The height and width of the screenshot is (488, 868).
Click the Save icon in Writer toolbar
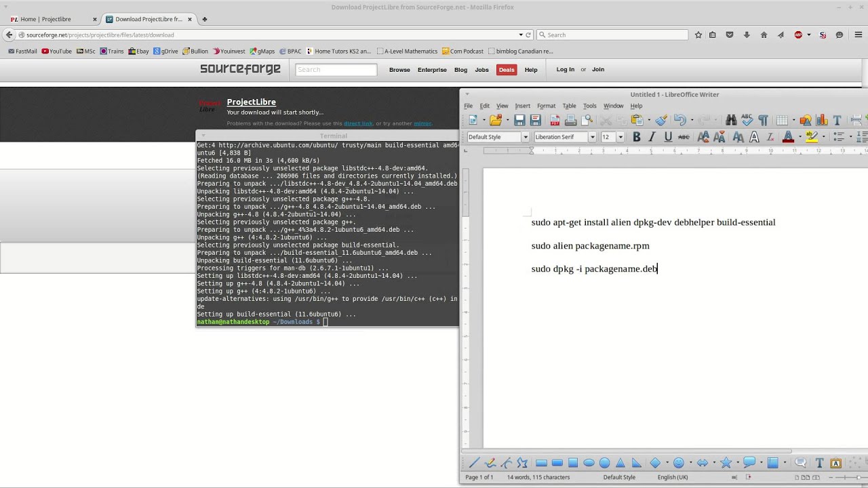tap(519, 120)
